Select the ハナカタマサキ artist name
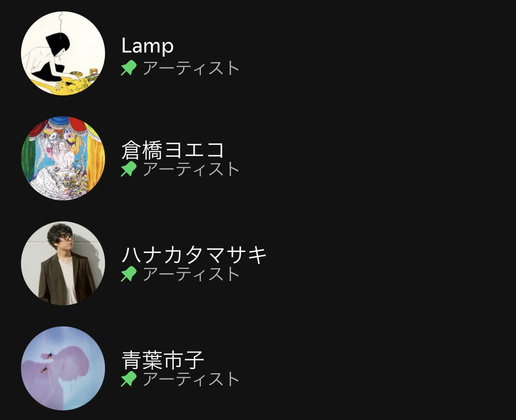The width and height of the screenshot is (516, 420). point(194,255)
